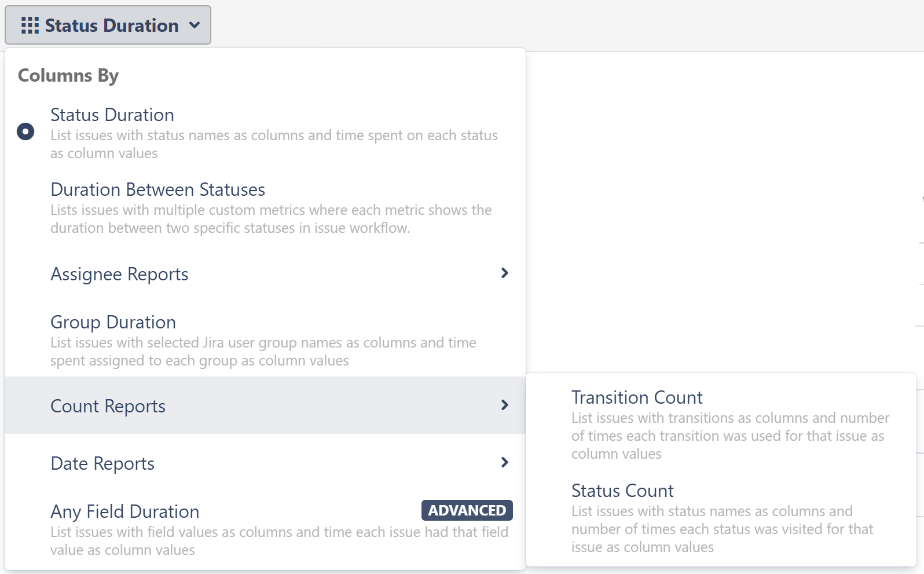The width and height of the screenshot is (924, 574).
Task: Click the chevron on the Status Duration dropdown
Action: 195,25
